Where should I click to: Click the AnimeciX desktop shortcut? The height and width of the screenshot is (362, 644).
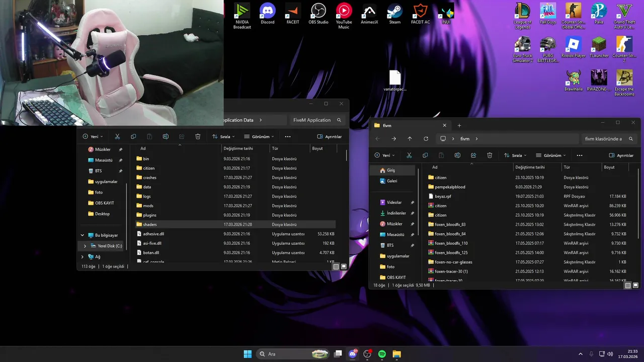[369, 14]
